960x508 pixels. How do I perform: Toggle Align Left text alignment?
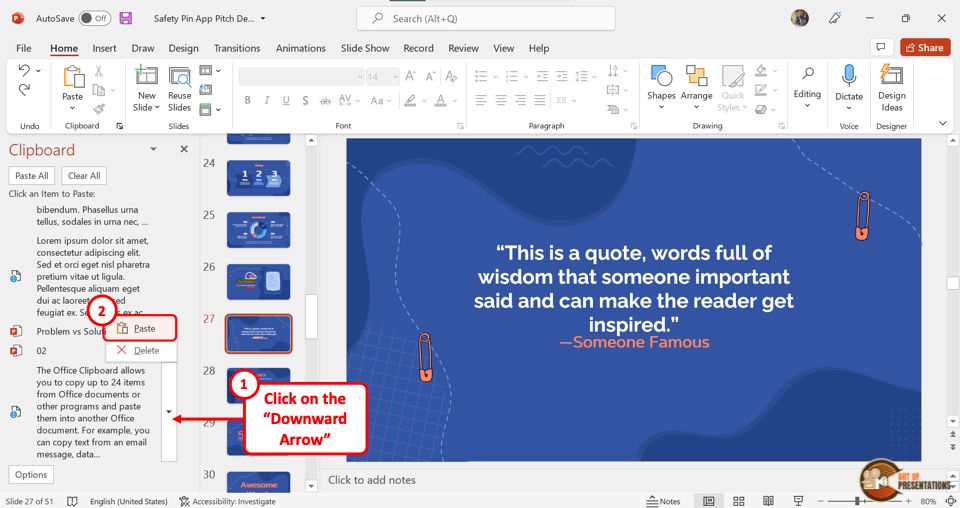pyautogui.click(x=481, y=100)
